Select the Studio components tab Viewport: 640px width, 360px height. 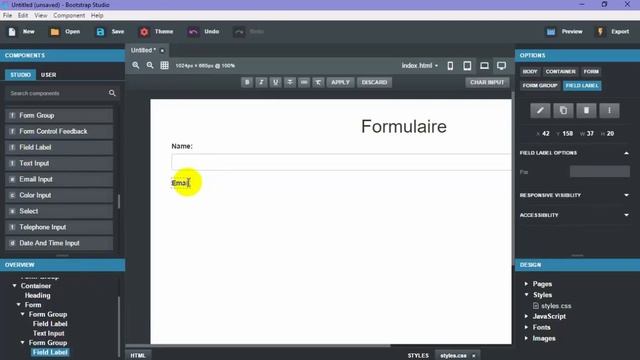click(20, 75)
